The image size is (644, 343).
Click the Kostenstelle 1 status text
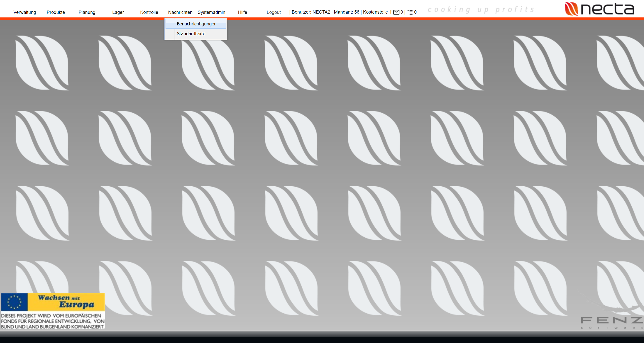pos(377,12)
